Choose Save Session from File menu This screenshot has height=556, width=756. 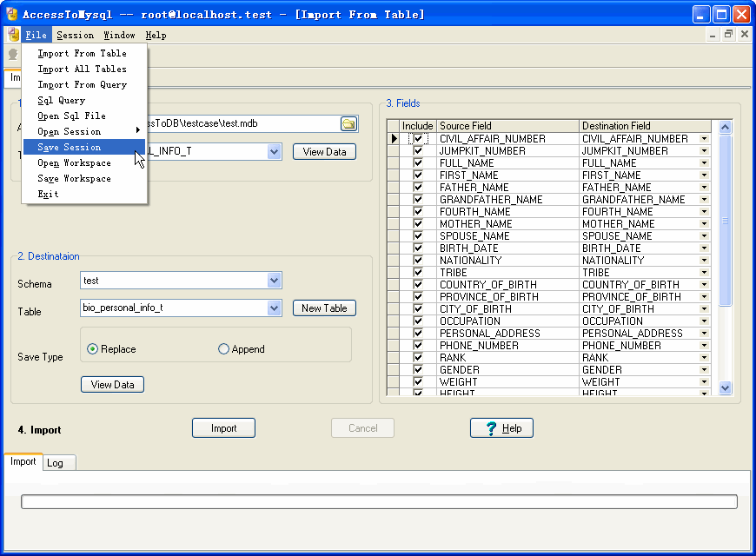(x=84, y=147)
